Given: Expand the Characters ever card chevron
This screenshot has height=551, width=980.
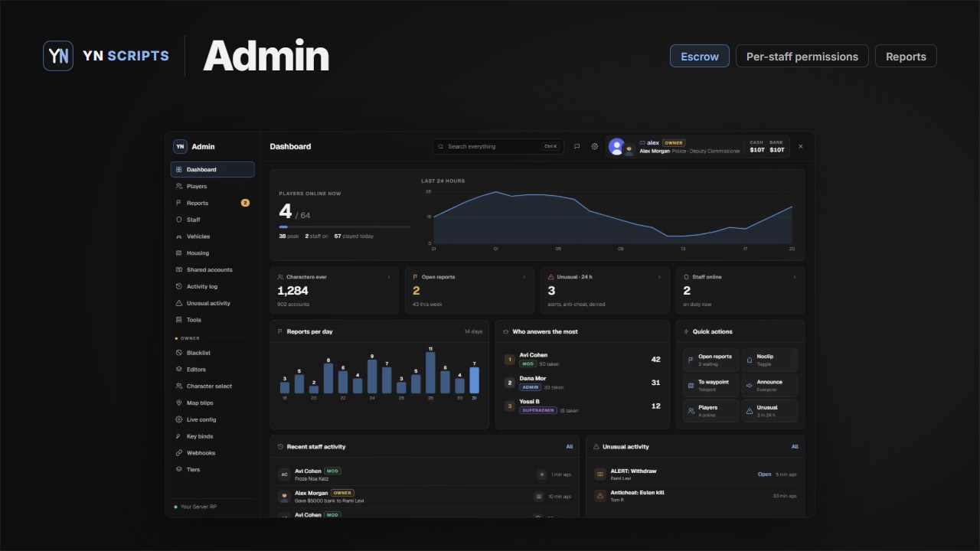Looking at the screenshot, I should click(x=389, y=277).
